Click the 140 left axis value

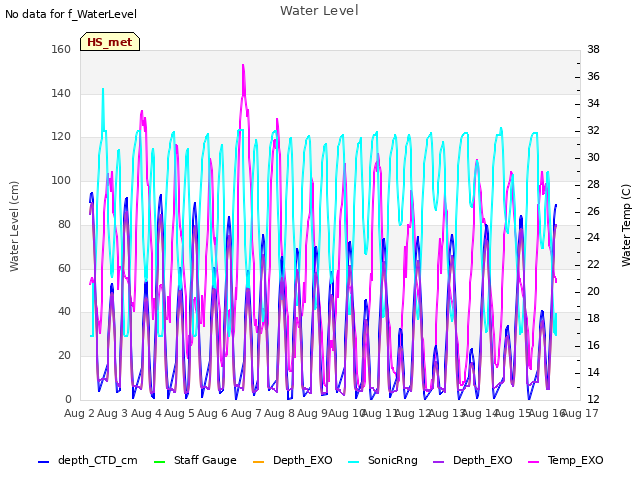61,93
